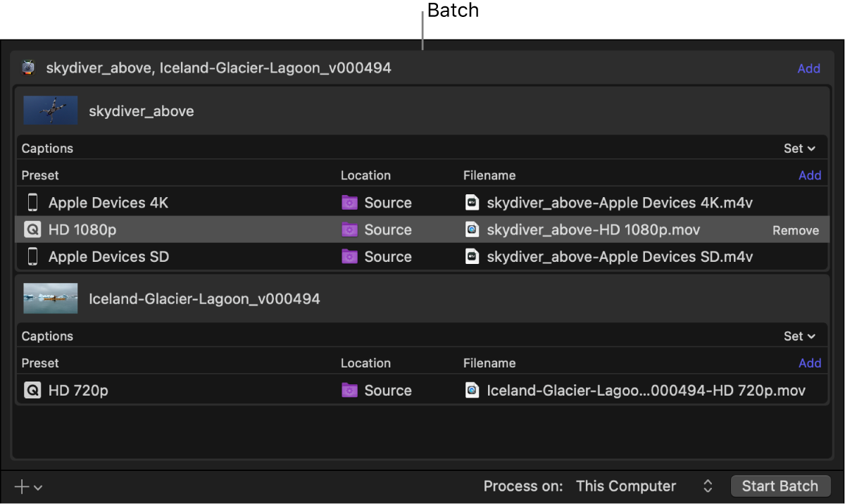Click the movie file icon next to skydiver_above-HD 1080p.mov

(x=472, y=229)
